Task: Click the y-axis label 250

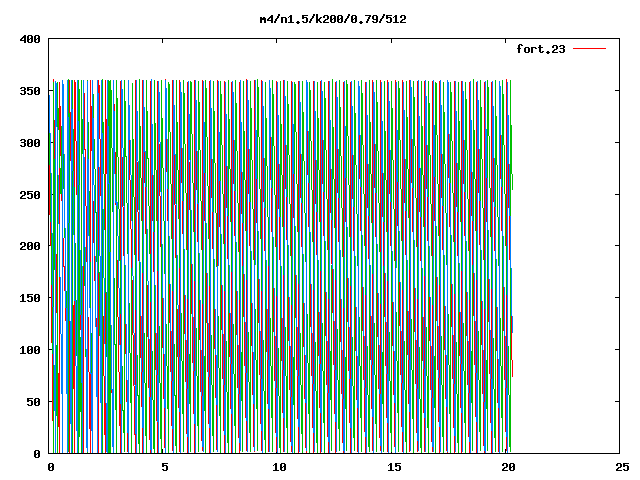Action: coord(30,195)
